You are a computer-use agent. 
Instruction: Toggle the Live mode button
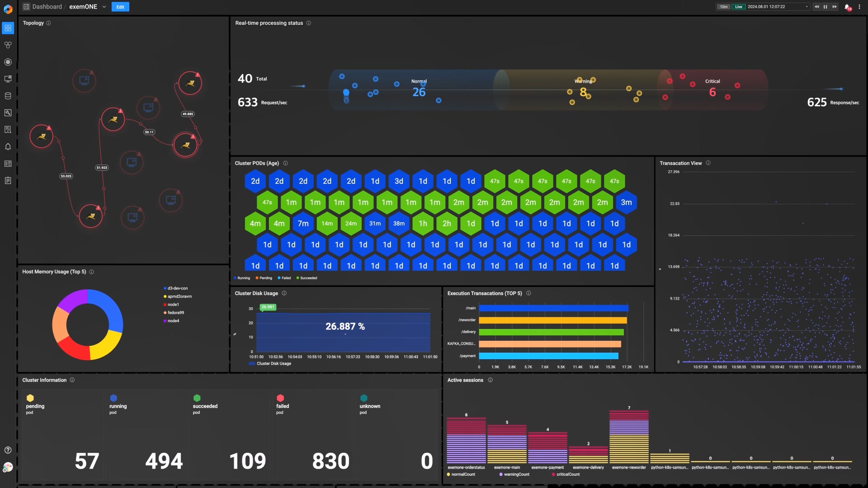(738, 7)
